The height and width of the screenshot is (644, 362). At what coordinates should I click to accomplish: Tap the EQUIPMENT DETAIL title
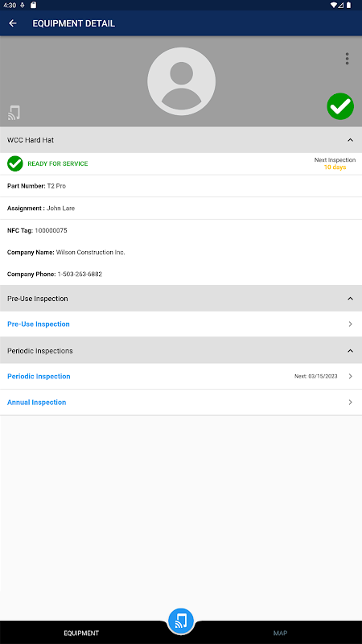tap(74, 23)
